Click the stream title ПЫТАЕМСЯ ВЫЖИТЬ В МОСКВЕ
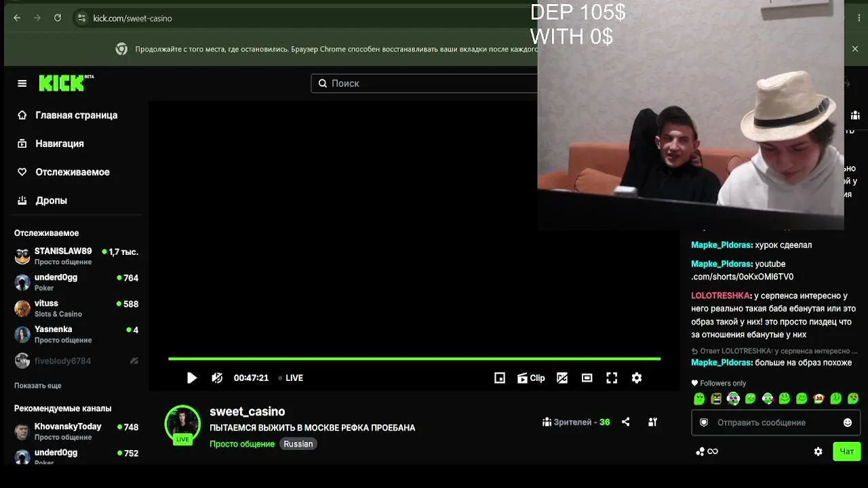 point(313,428)
